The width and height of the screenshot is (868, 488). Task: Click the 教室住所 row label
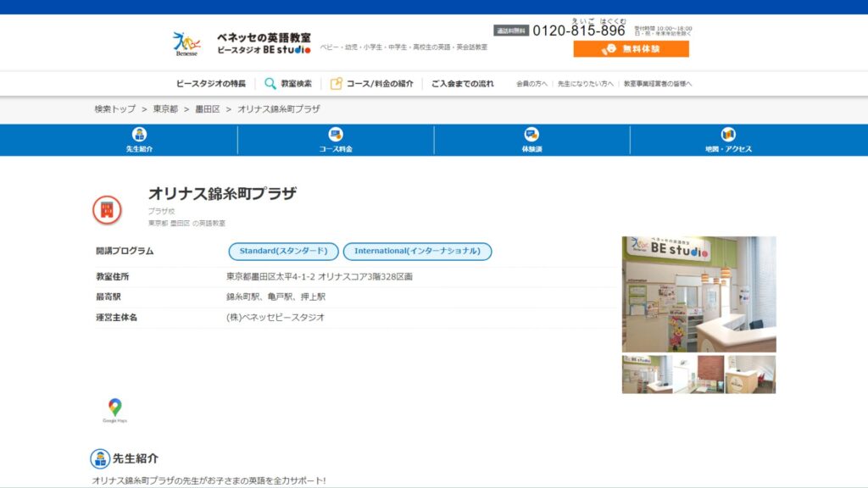[x=113, y=277]
